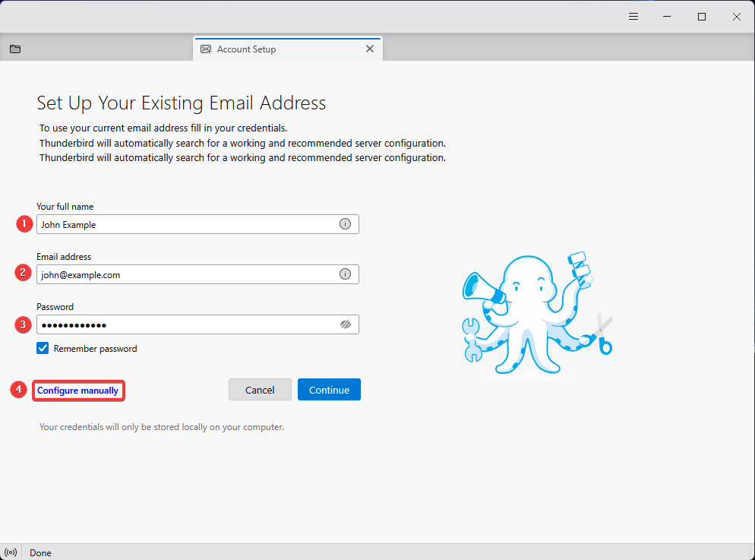
Task: Minimize the Thunderbird window
Action: point(667,17)
